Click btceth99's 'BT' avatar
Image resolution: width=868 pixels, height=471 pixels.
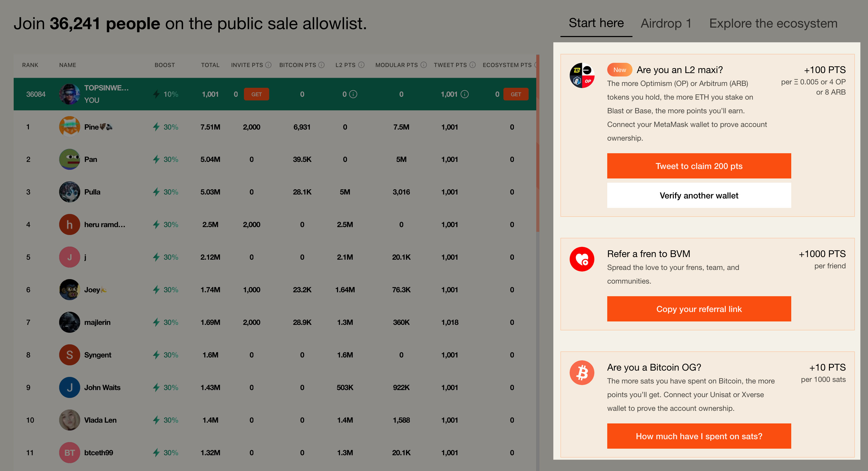pyautogui.click(x=69, y=453)
